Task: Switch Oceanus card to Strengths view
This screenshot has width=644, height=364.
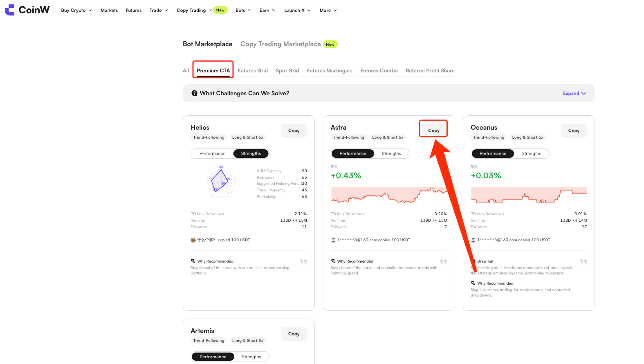Action: (532, 153)
